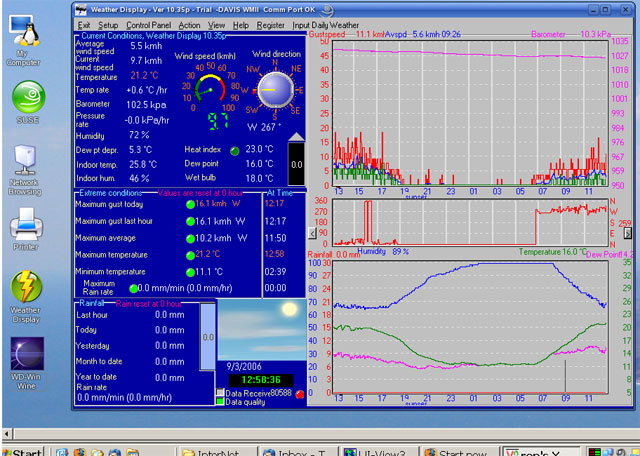Click green light beside Minimum temperature
The image size is (640, 456).
(x=190, y=272)
